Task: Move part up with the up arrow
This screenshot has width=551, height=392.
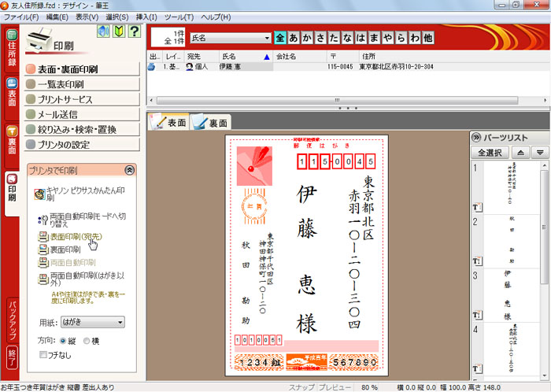Action: (x=519, y=152)
